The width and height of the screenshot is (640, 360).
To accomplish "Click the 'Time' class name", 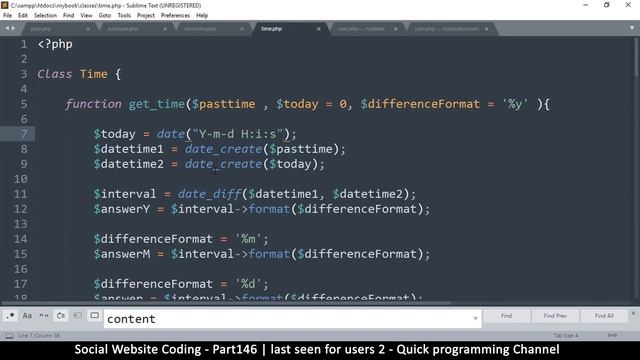I will 93,74.
